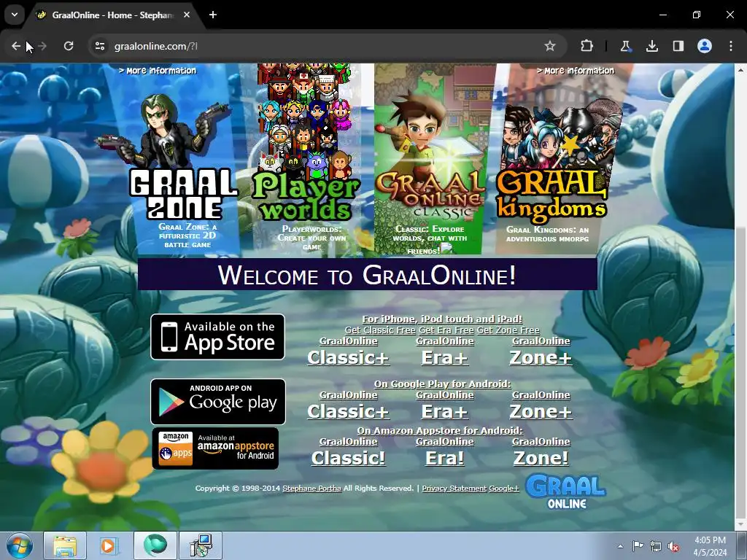Click the muted volume tray icon

(x=673, y=546)
